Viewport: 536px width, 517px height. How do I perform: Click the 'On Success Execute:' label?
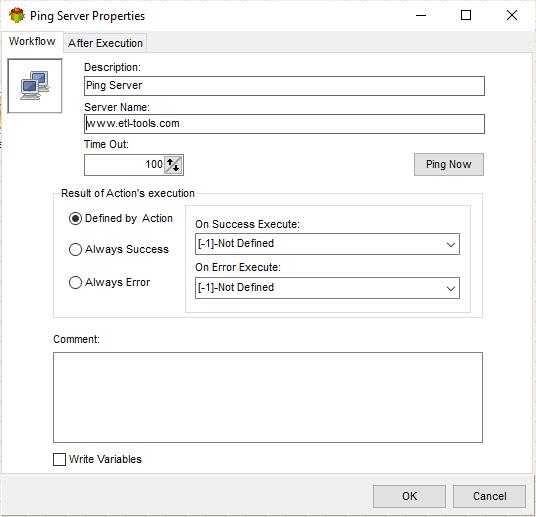pos(247,224)
